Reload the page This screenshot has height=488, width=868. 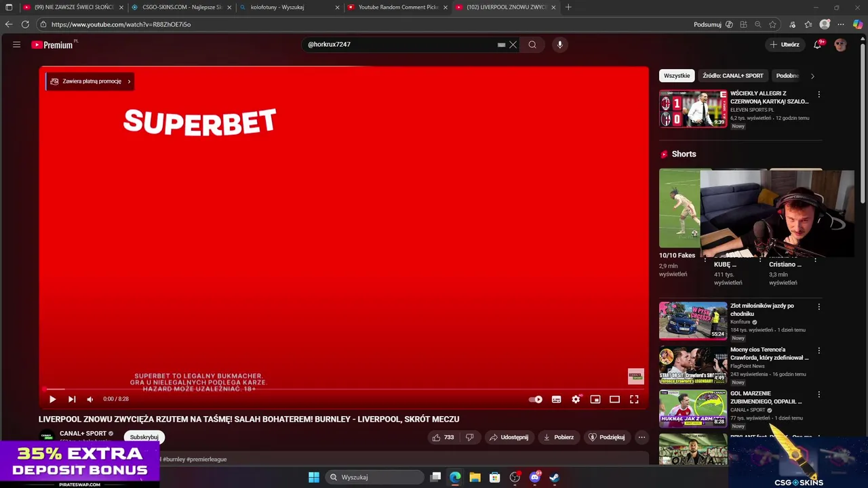coord(25,24)
